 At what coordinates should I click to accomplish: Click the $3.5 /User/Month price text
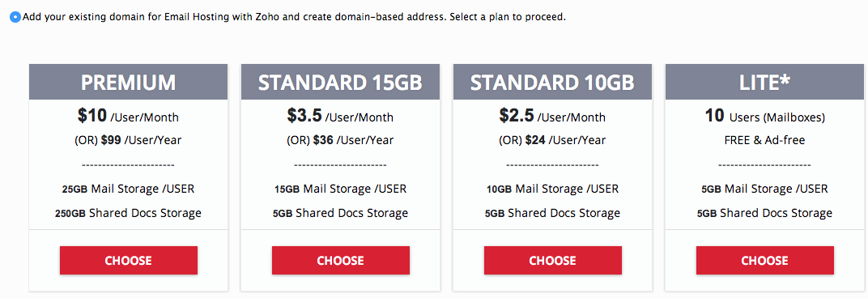click(x=340, y=117)
